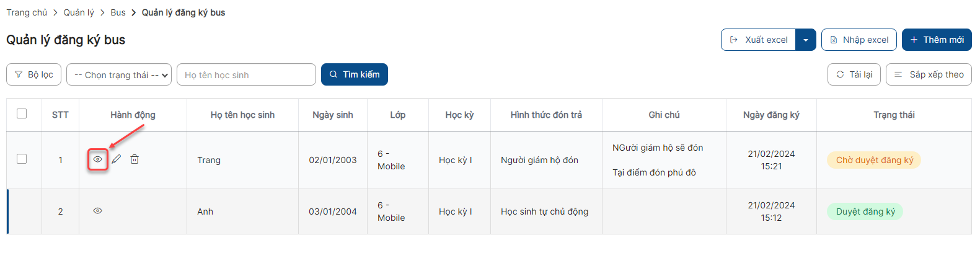The image size is (980, 258).
Task: Check the checkbox for row 1 Trang
Action: [x=22, y=159]
